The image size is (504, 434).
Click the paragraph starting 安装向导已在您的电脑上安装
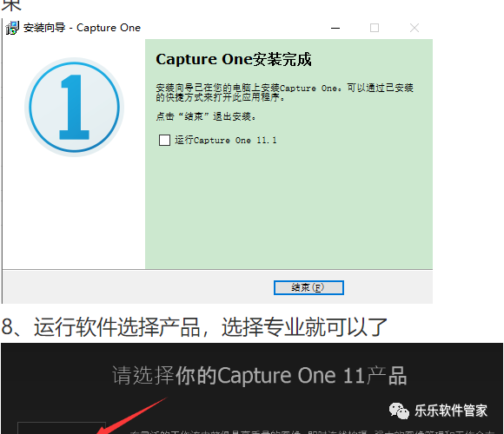(284, 93)
